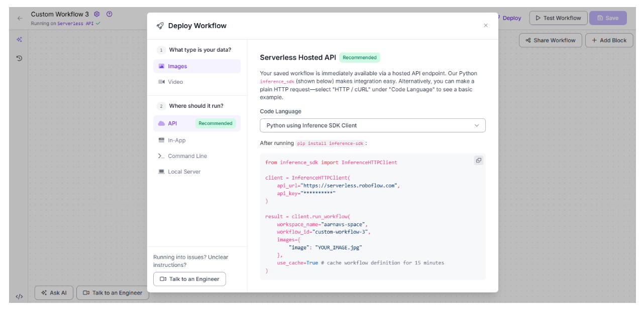Image resolution: width=644 pixels, height=310 pixels.
Task: Click Talk to an Engineer on the bottom canvas bar
Action: point(113,293)
